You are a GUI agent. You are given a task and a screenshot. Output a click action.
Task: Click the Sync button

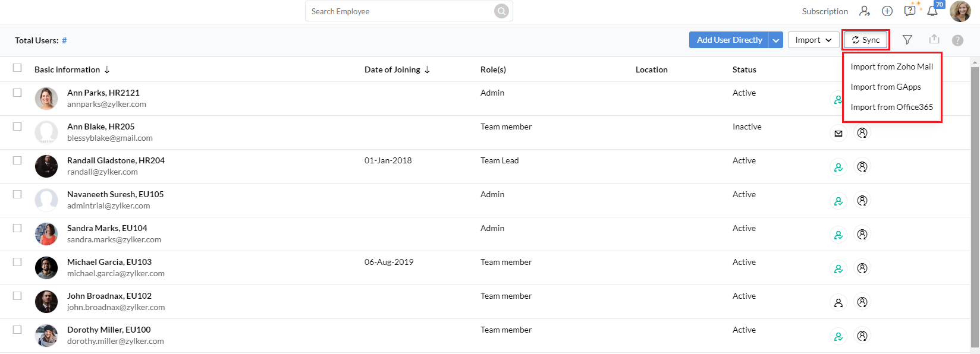[x=866, y=40]
